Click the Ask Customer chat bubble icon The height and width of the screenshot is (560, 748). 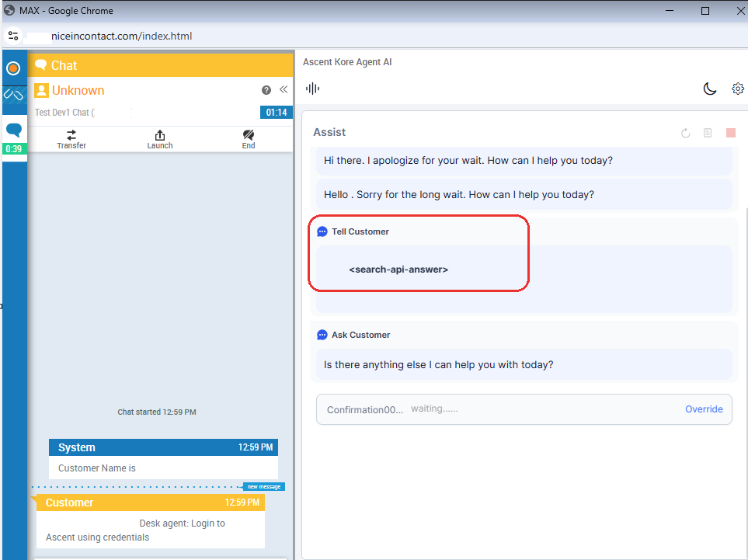(322, 335)
